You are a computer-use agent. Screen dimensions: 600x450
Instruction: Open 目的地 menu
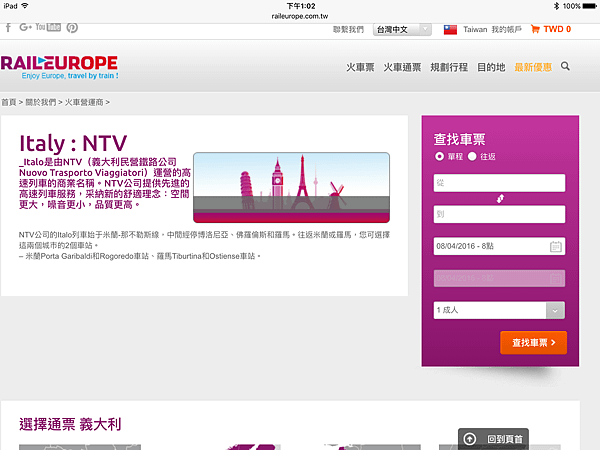(491, 67)
